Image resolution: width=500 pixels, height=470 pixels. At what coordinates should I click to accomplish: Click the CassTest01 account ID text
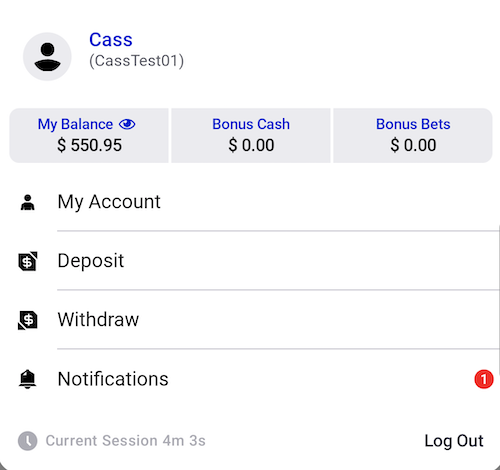point(136,61)
